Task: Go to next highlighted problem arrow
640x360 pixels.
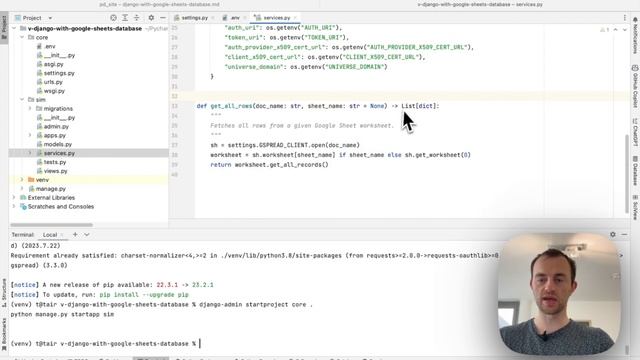Action: [624, 30]
